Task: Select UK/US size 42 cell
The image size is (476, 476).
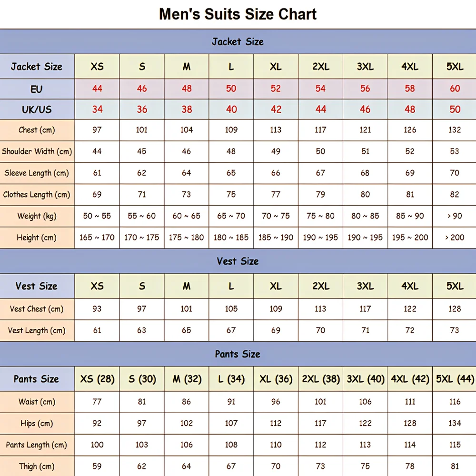Action: [x=276, y=109]
